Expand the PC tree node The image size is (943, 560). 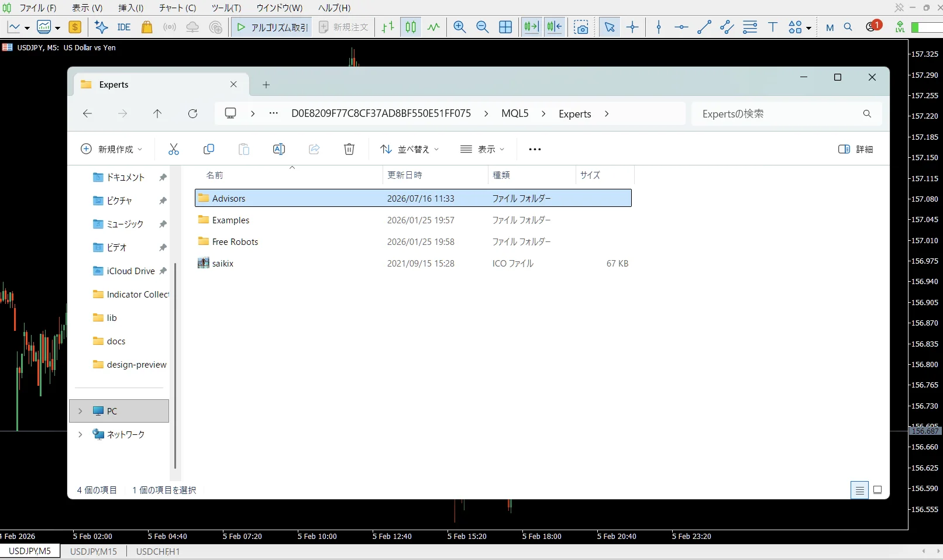(x=80, y=411)
